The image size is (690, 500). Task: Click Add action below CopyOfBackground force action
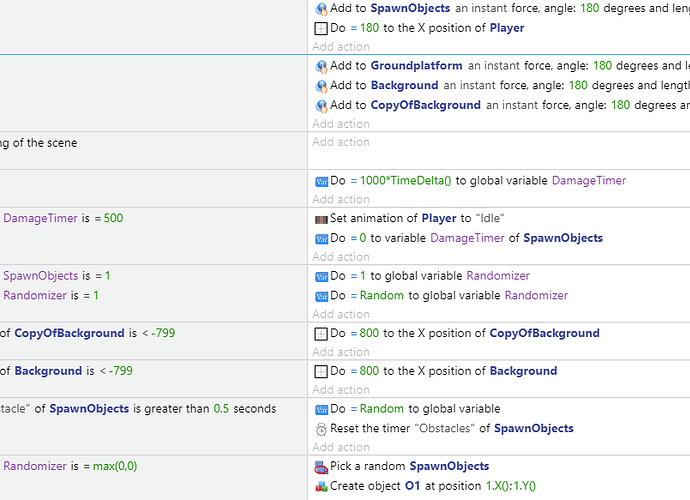(x=341, y=124)
